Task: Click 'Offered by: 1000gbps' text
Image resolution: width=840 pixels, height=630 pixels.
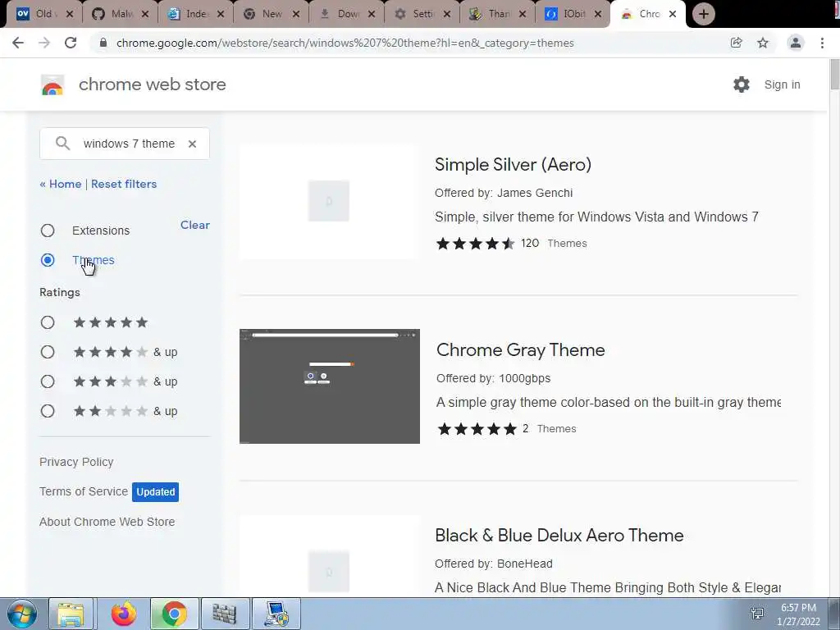Action: pyautogui.click(x=493, y=378)
